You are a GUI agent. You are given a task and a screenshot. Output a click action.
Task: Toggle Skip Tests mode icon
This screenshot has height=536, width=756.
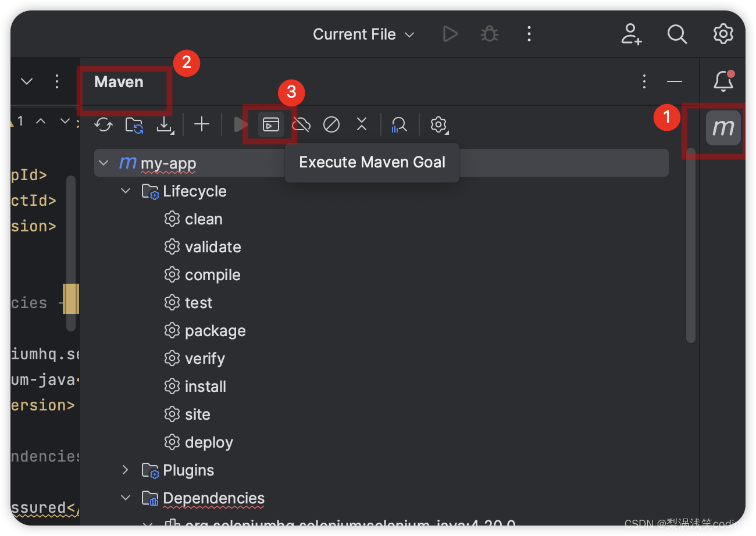[331, 124]
